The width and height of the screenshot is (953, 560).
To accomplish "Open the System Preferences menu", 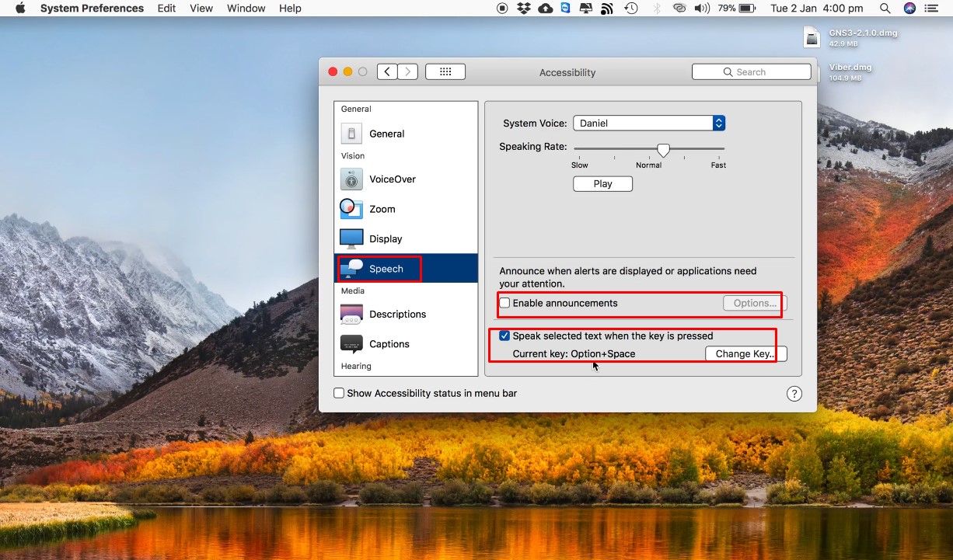I will (x=91, y=9).
